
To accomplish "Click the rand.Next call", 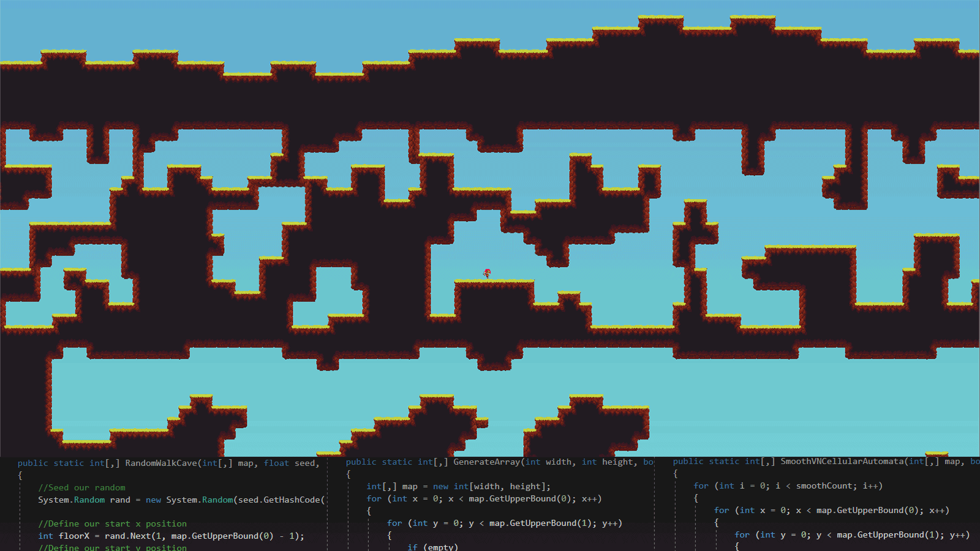I will tap(127, 536).
